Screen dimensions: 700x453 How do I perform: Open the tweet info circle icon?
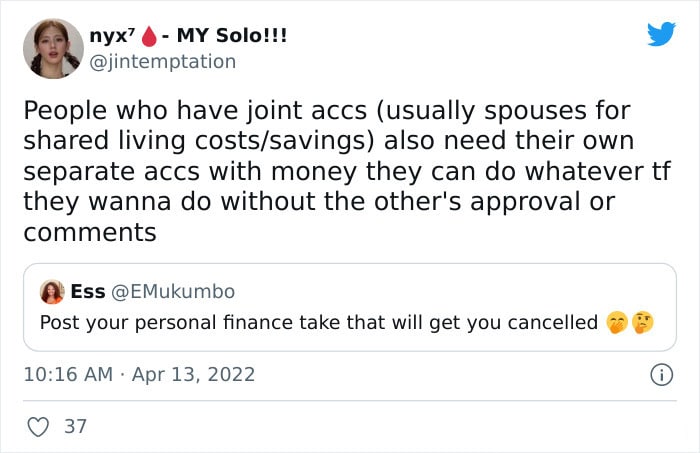pyautogui.click(x=661, y=375)
